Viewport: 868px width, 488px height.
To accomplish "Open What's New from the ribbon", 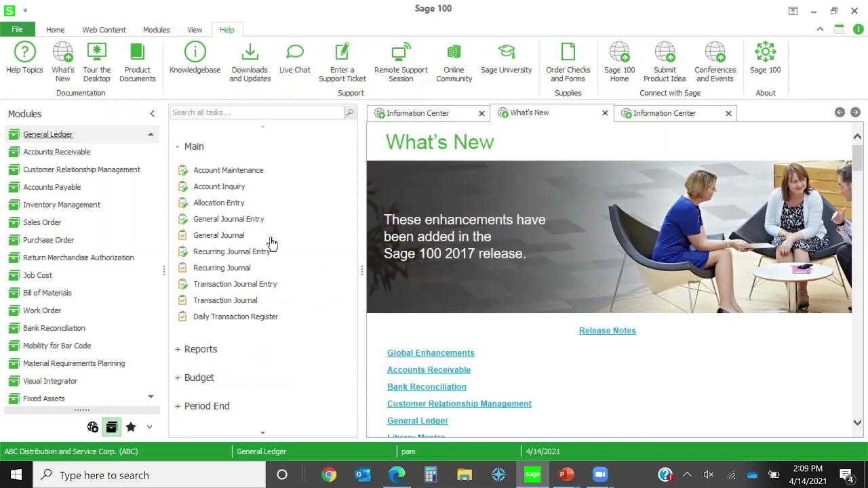I will click(x=62, y=61).
